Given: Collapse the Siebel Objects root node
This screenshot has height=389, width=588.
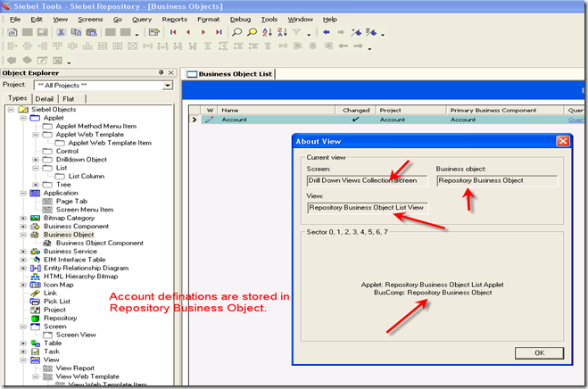Looking at the screenshot, I should 11,110.
